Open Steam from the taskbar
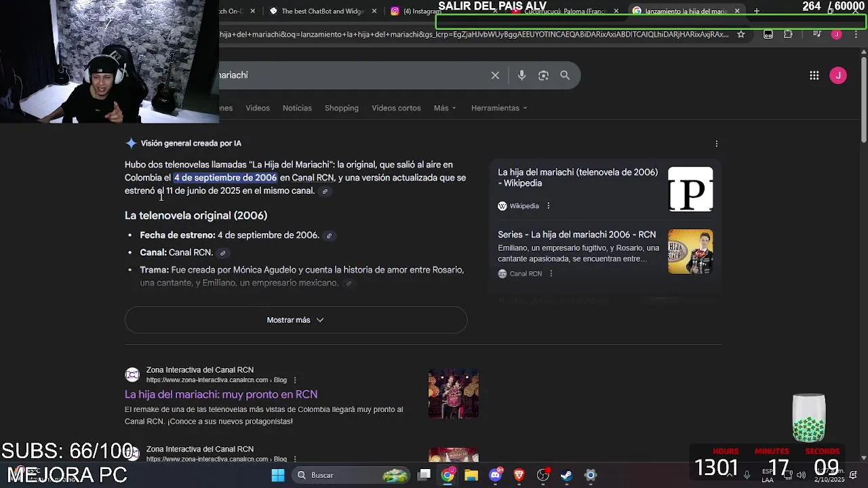This screenshot has height=488, width=868. pos(567,475)
